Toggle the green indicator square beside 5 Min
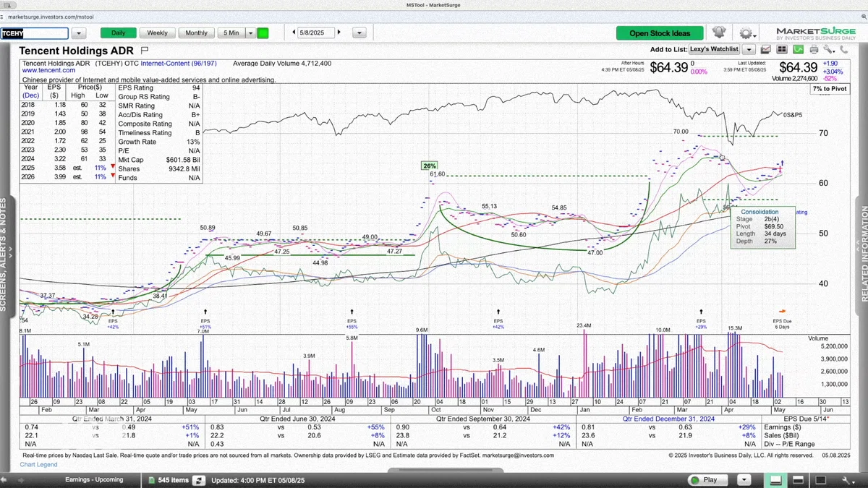Viewport: 868px width, 488px height. coord(263,33)
